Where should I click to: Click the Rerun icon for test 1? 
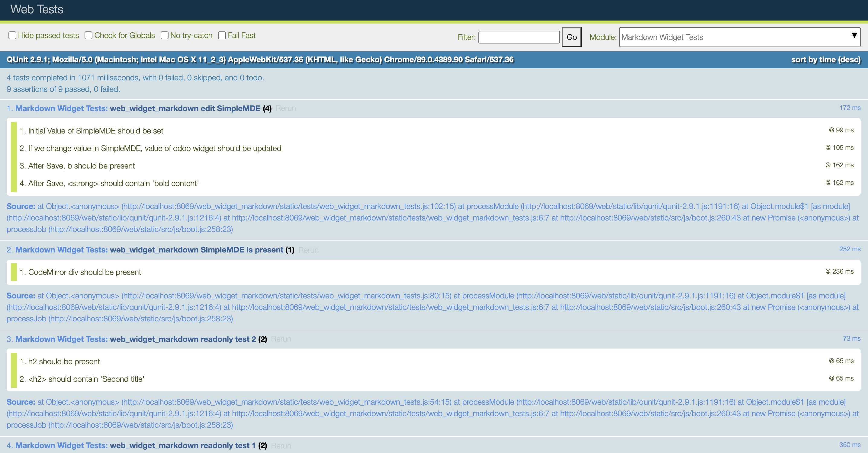pyautogui.click(x=286, y=108)
